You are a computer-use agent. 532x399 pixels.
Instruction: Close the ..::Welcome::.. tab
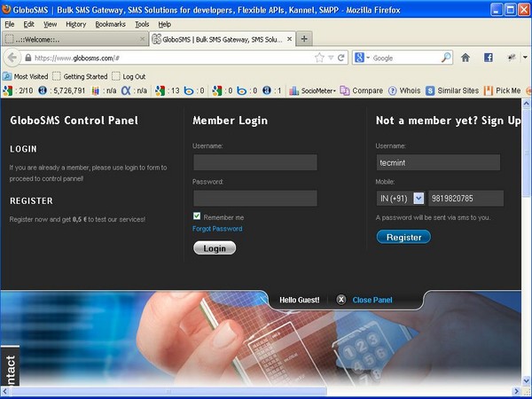[x=143, y=39]
